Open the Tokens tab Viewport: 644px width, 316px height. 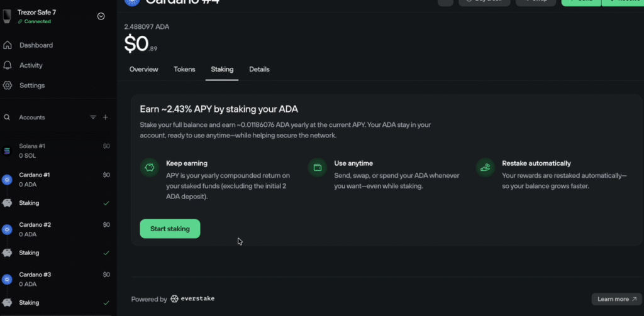184,69
